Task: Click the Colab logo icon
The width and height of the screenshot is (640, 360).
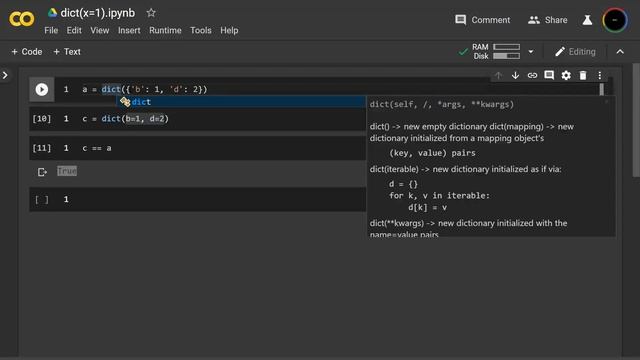Action: tap(22, 19)
